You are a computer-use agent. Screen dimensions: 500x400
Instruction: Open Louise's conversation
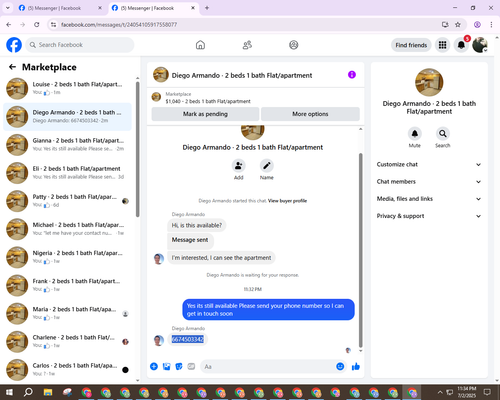pos(68,89)
